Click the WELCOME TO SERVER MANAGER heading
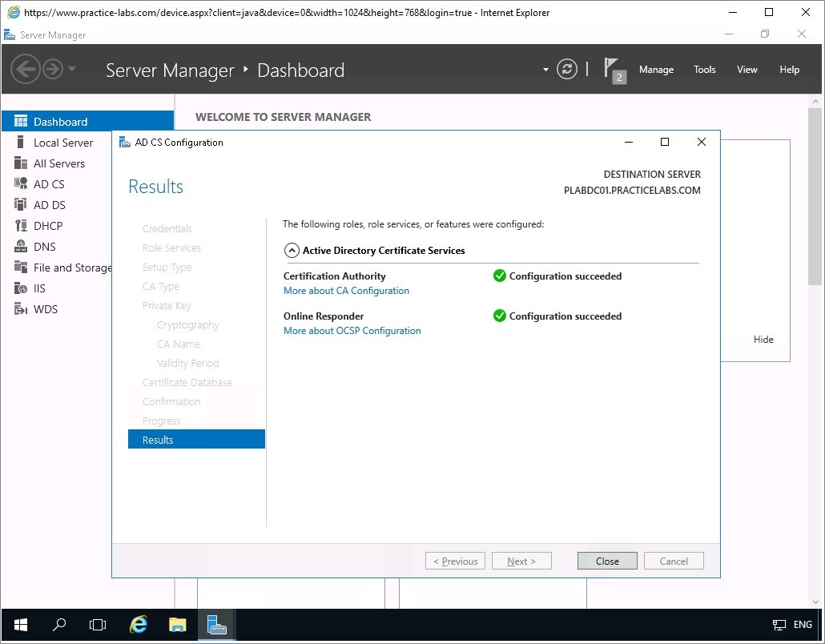Image resolution: width=825 pixels, height=644 pixels. (283, 117)
